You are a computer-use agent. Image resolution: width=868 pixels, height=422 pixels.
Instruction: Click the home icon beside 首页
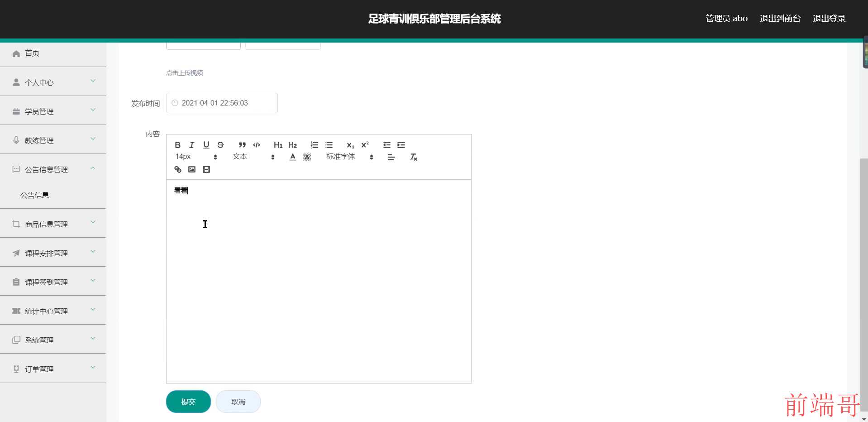[x=16, y=53]
